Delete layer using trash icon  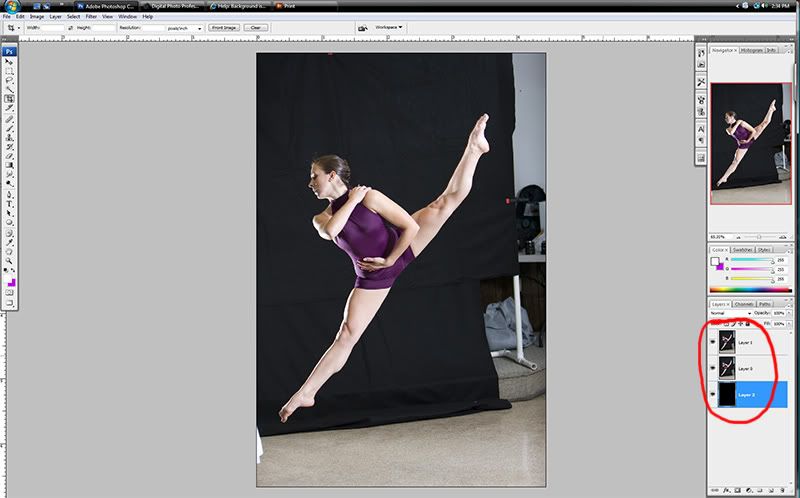tap(782, 490)
